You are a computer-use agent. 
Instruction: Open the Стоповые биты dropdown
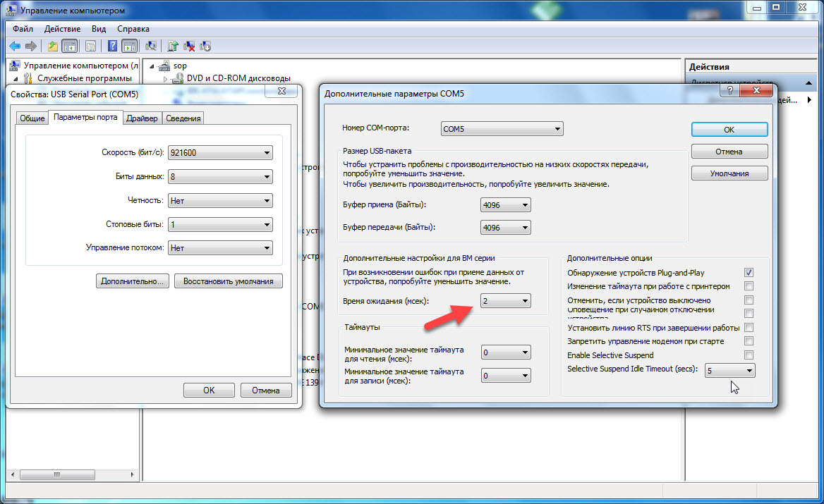[220, 225]
